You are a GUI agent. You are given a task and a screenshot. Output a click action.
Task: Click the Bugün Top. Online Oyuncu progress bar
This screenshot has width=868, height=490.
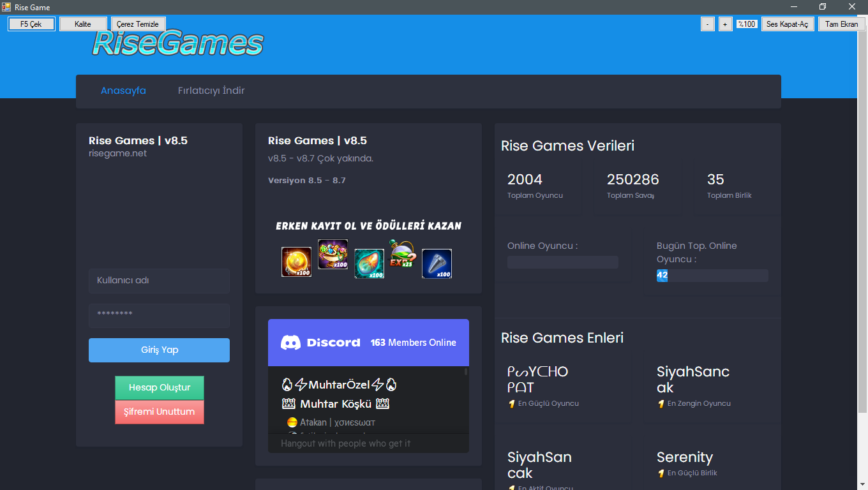[x=712, y=276]
